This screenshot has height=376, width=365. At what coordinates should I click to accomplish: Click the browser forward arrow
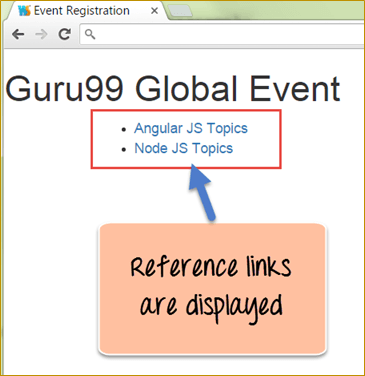pos(41,34)
